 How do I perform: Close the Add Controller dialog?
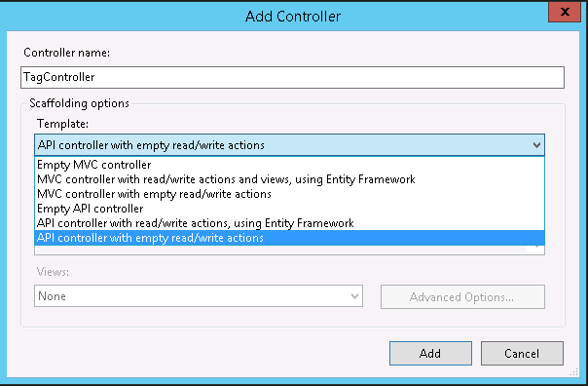pos(565,12)
